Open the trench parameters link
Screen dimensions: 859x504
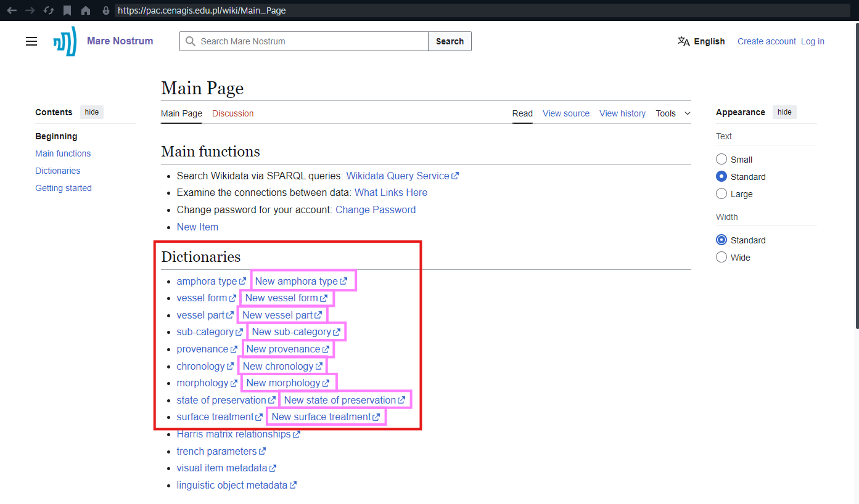coord(221,451)
